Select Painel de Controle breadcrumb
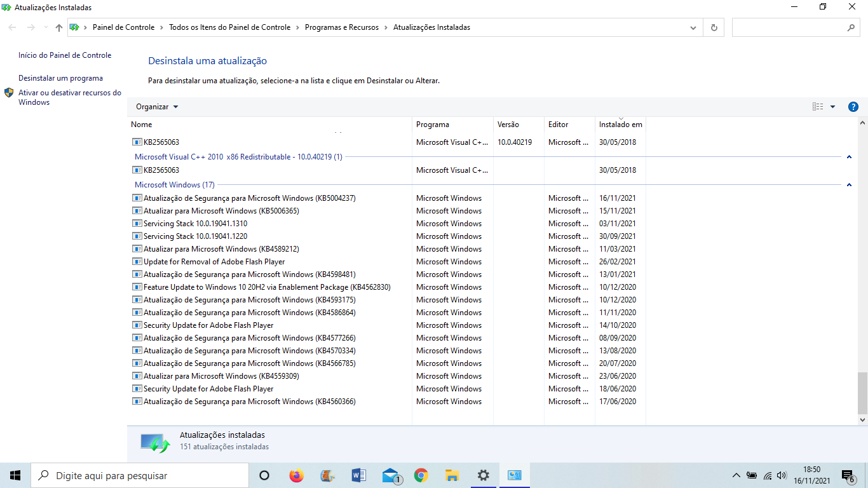 point(123,27)
